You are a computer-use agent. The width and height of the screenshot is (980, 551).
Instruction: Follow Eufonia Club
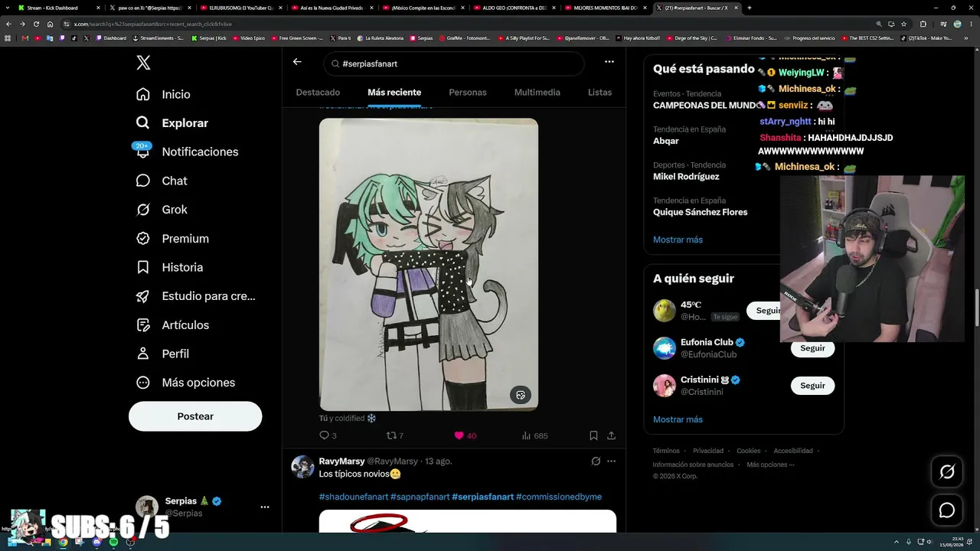pyautogui.click(x=812, y=348)
